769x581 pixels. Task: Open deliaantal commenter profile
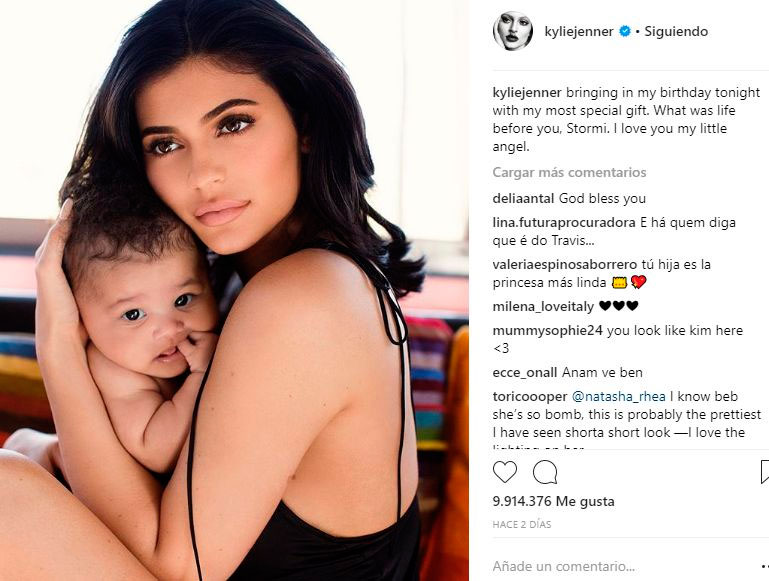523,199
